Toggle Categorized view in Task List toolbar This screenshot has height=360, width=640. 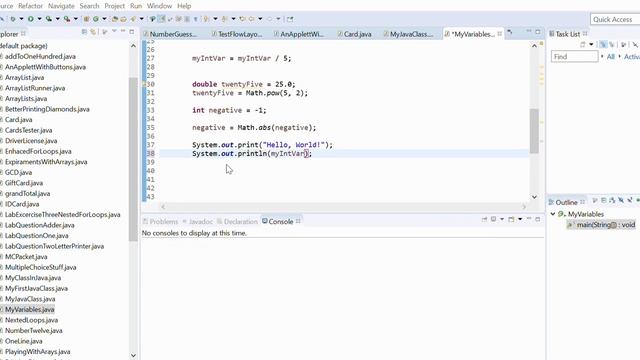(x=603, y=44)
